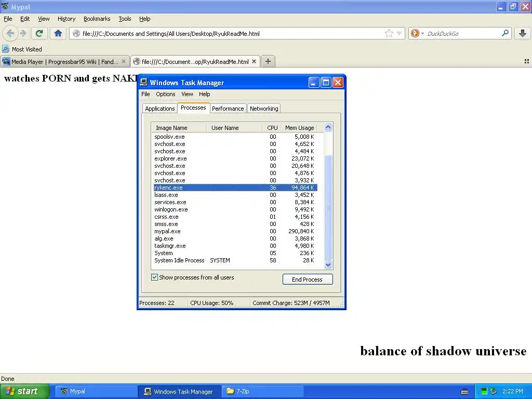
Task: Close the Media Player Progressbar95 Wiki tab
Action: (124, 61)
